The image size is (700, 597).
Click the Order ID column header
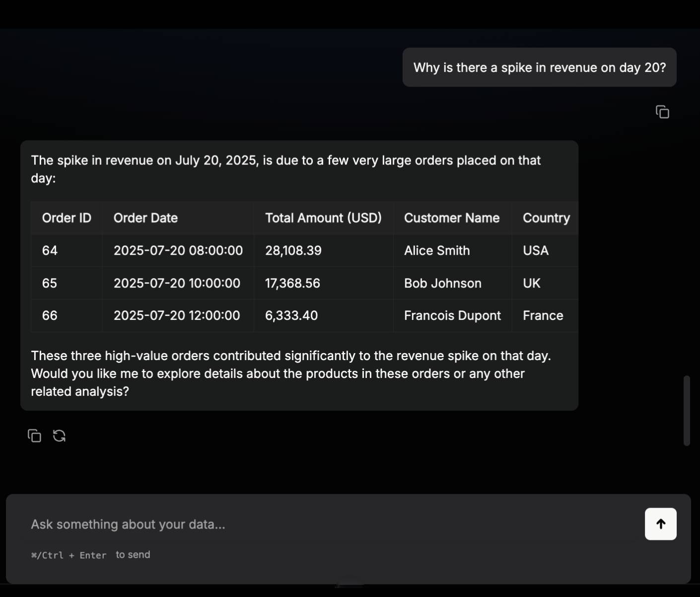67,218
